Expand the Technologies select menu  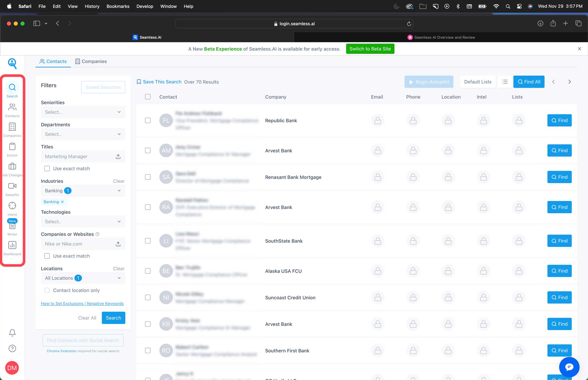(83, 221)
